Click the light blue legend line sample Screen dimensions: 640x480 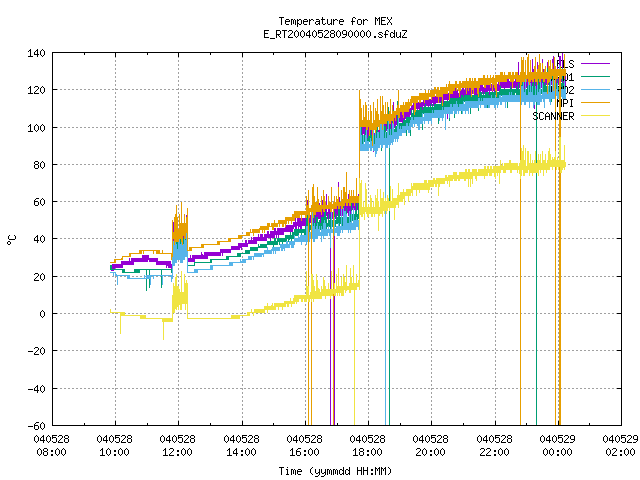[595, 90]
